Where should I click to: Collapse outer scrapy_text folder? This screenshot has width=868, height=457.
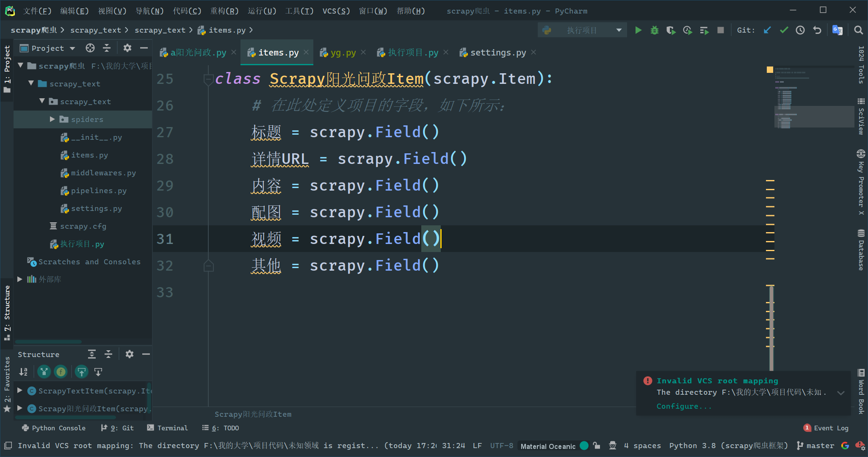pyautogui.click(x=31, y=83)
